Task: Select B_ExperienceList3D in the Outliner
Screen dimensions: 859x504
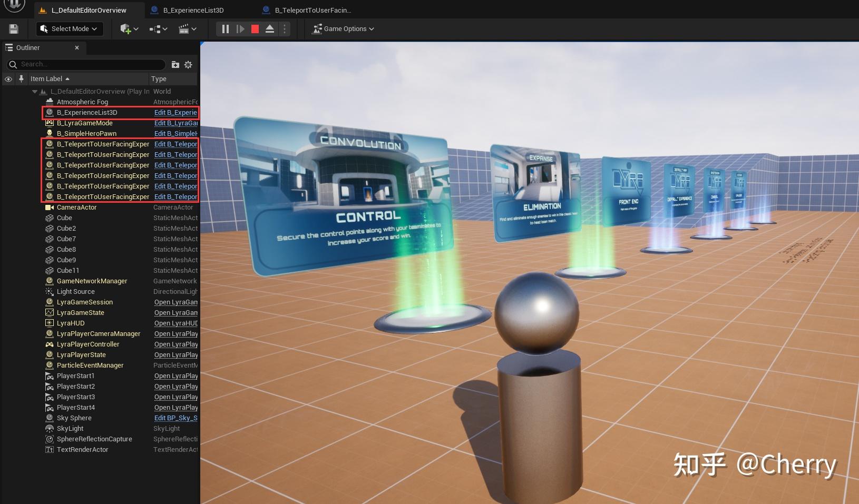Action: 87,113
